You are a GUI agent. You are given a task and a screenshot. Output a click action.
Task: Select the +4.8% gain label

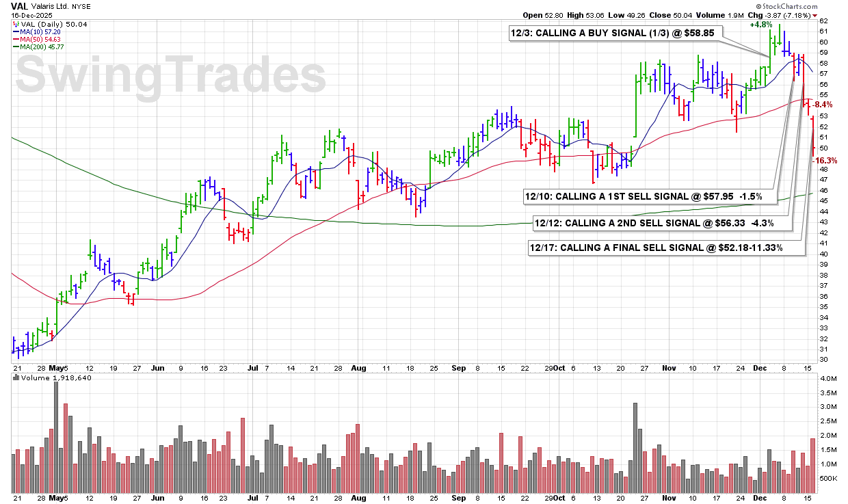tap(760, 25)
